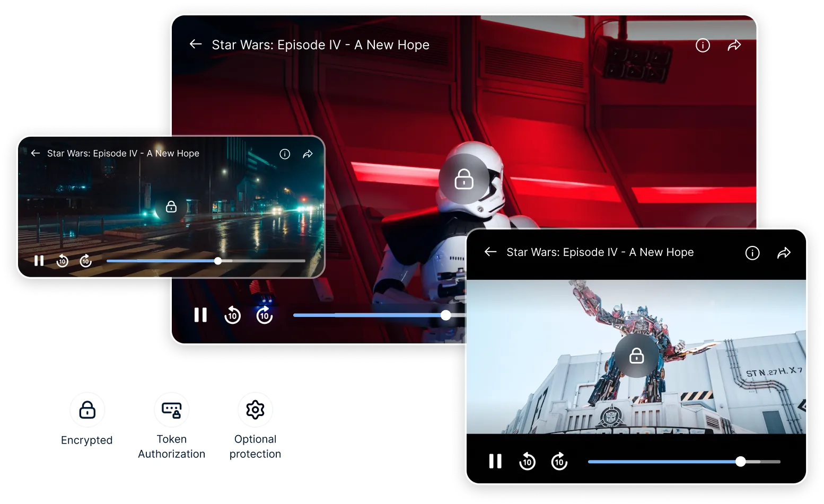The width and height of the screenshot is (824, 504).
Task: Click the lock icon over the stormtrooper
Action: coord(464,179)
